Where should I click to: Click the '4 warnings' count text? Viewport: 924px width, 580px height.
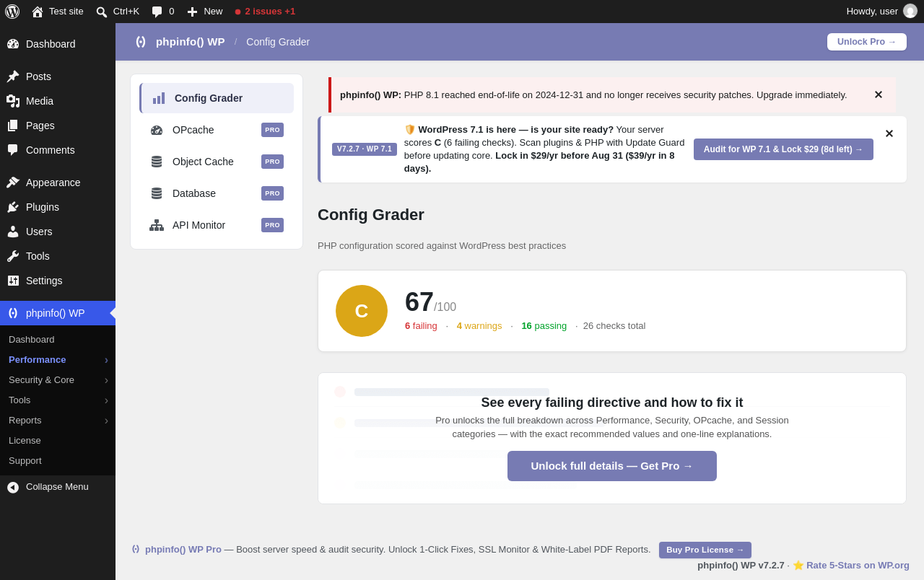[479, 326]
